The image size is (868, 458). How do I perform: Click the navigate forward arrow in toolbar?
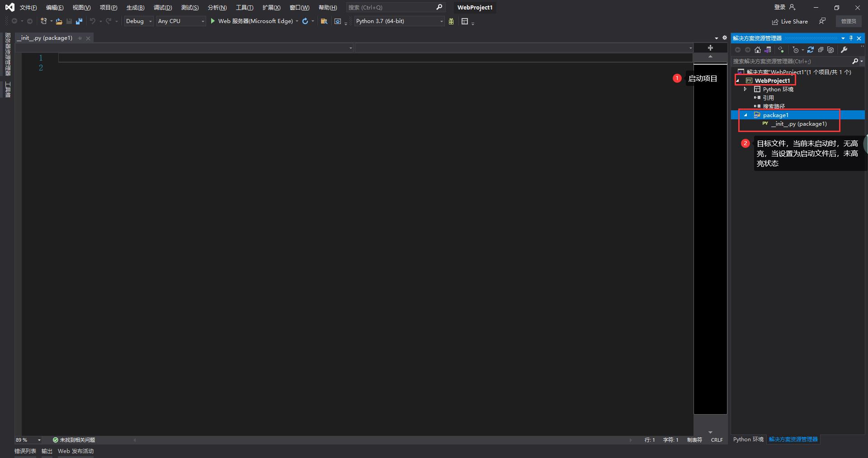30,21
